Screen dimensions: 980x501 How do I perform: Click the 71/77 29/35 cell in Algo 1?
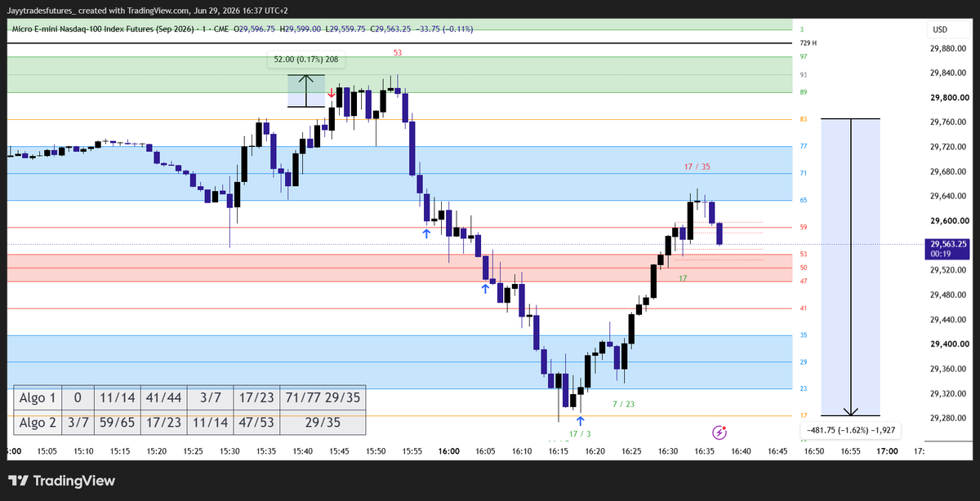[x=323, y=398]
